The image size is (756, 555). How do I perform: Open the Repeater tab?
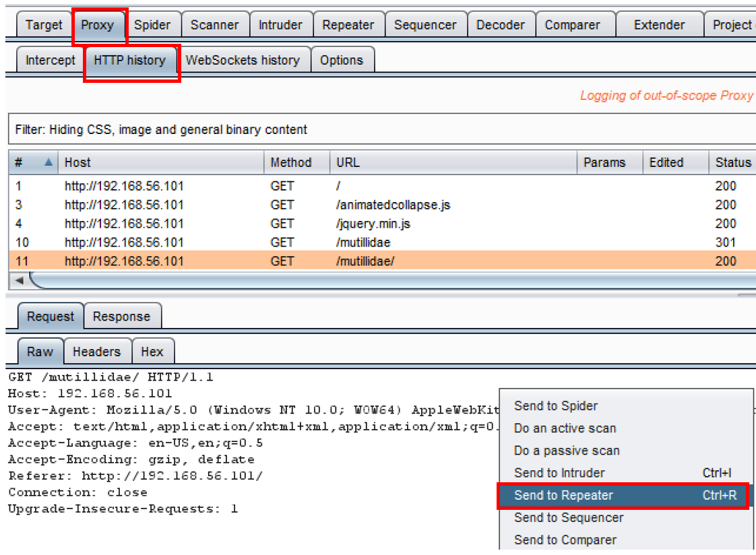point(348,26)
